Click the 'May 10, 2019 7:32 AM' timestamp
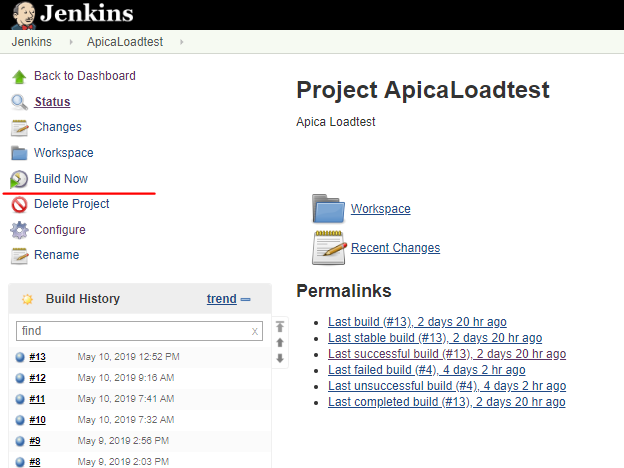This screenshot has height=468, width=624. 126,420
